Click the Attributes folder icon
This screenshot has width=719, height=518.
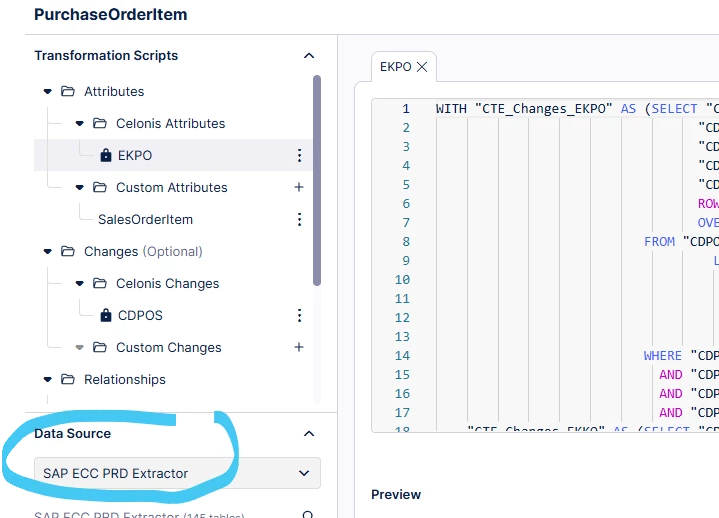pos(68,91)
